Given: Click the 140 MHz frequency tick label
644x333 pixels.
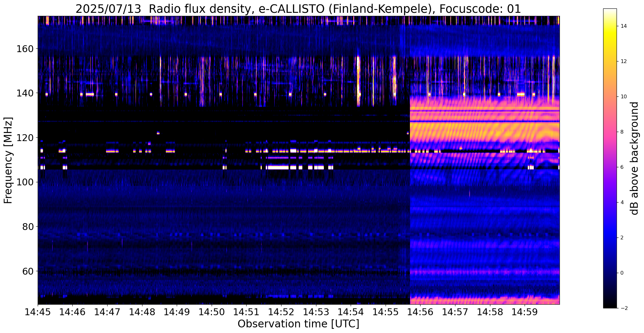Looking at the screenshot, I should [x=25, y=93].
